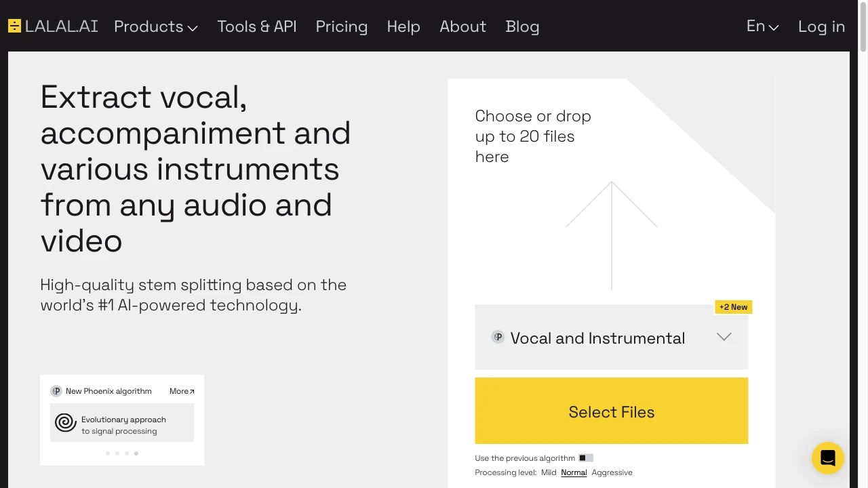This screenshot has height=488, width=868.
Task: Open the Pricing page
Action: point(342,26)
